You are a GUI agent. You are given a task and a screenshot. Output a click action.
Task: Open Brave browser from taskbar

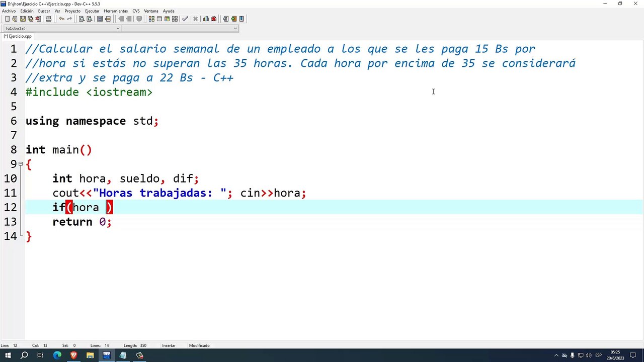tap(73, 355)
